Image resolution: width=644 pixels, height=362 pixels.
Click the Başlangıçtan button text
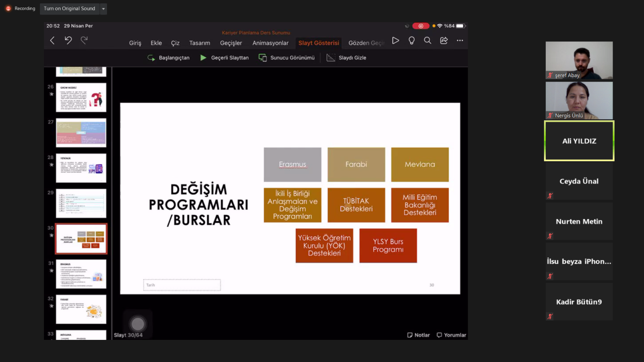[174, 58]
